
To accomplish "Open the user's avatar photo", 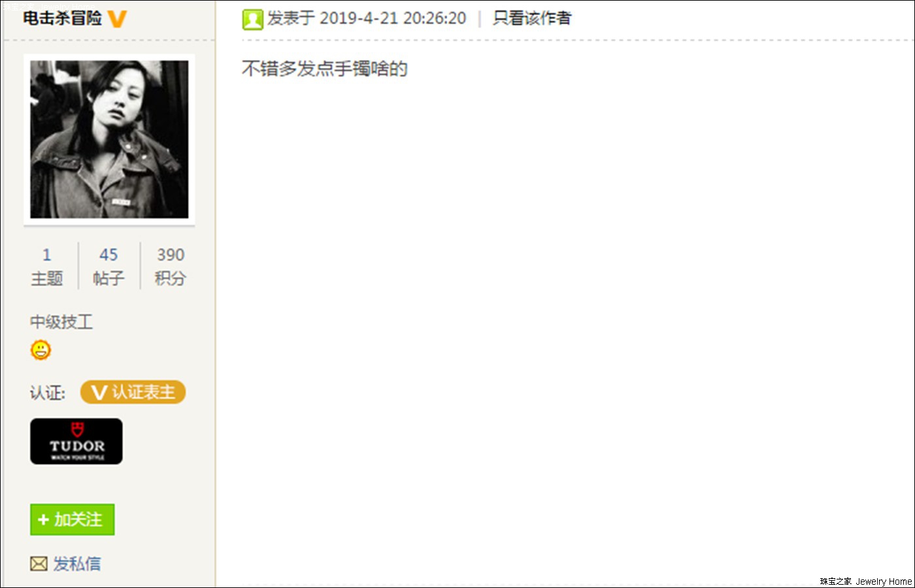I will point(109,140).
